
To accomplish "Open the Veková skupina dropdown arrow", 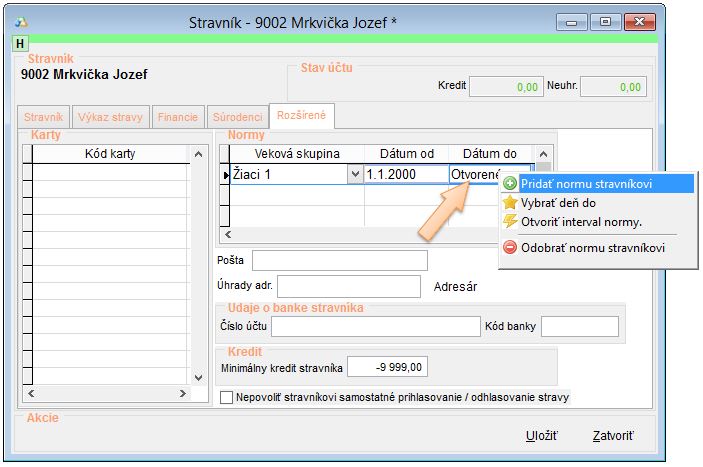I will 354,174.
